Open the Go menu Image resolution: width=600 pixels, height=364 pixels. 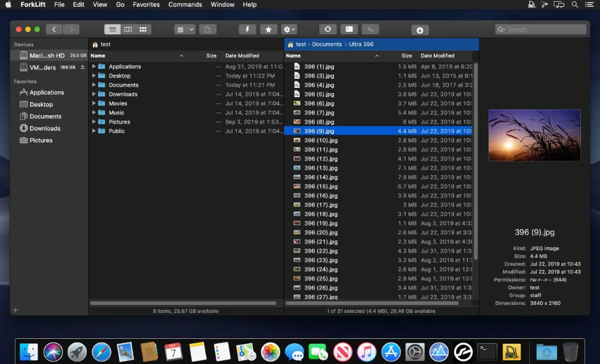[x=120, y=4]
